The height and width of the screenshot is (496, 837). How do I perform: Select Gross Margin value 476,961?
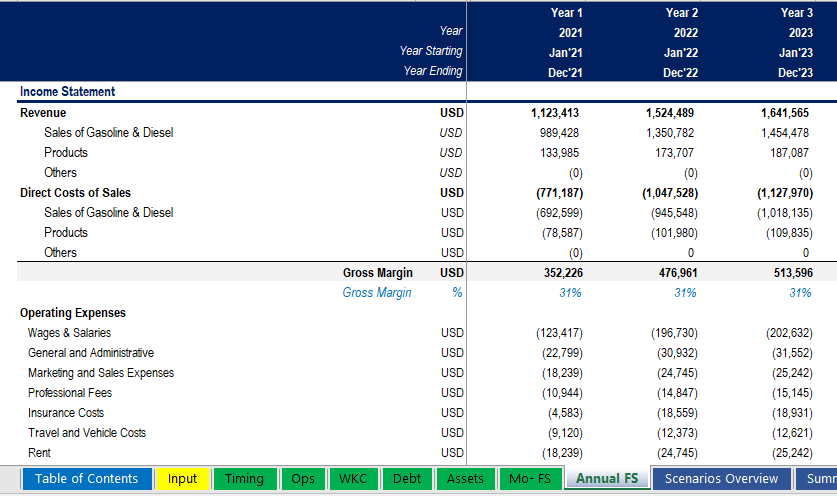[678, 273]
